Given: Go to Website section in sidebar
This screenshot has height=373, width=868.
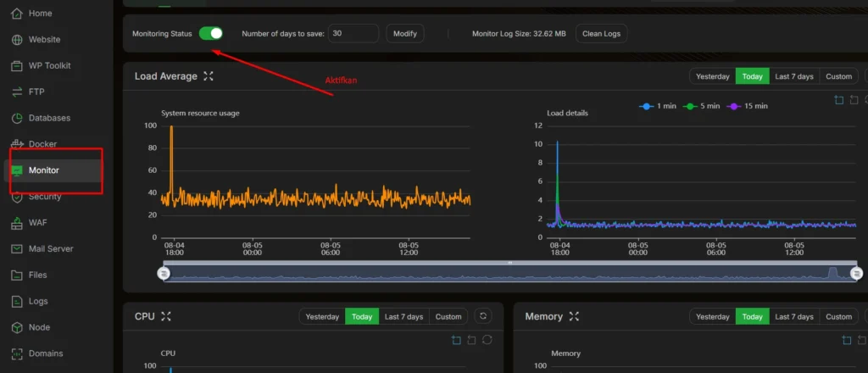Looking at the screenshot, I should [44, 39].
